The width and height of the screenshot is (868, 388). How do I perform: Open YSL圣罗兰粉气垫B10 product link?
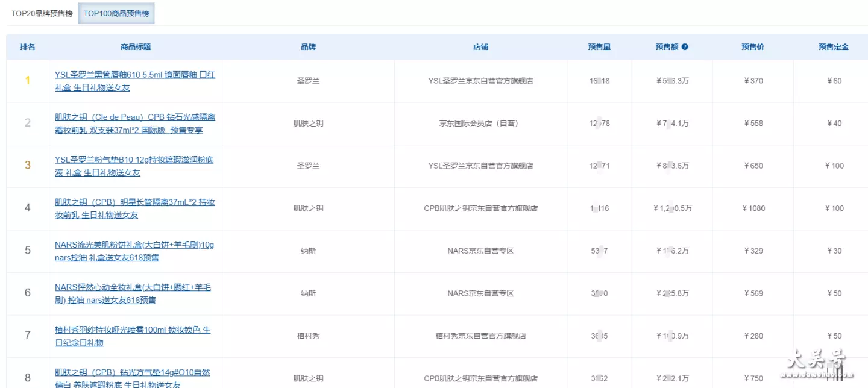134,166
